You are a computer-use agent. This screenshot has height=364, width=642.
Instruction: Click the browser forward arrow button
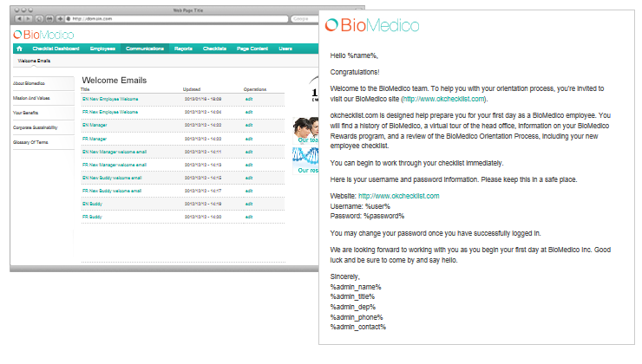click(x=28, y=19)
